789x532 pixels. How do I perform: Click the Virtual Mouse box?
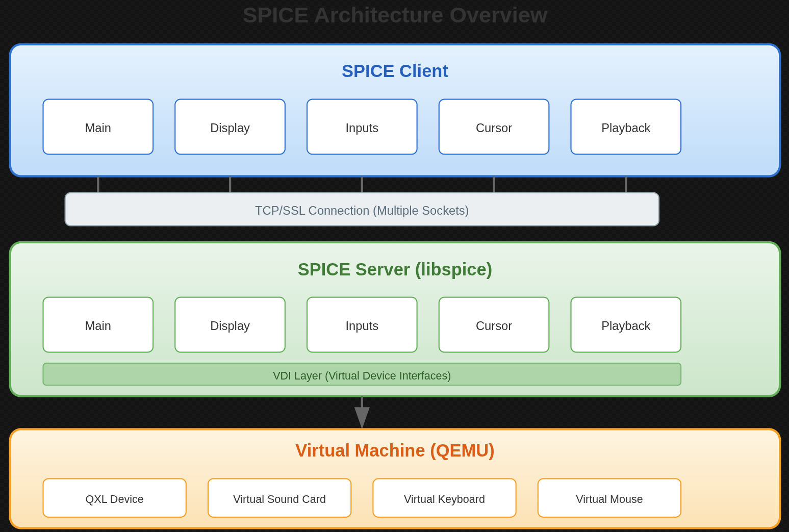pos(609,498)
